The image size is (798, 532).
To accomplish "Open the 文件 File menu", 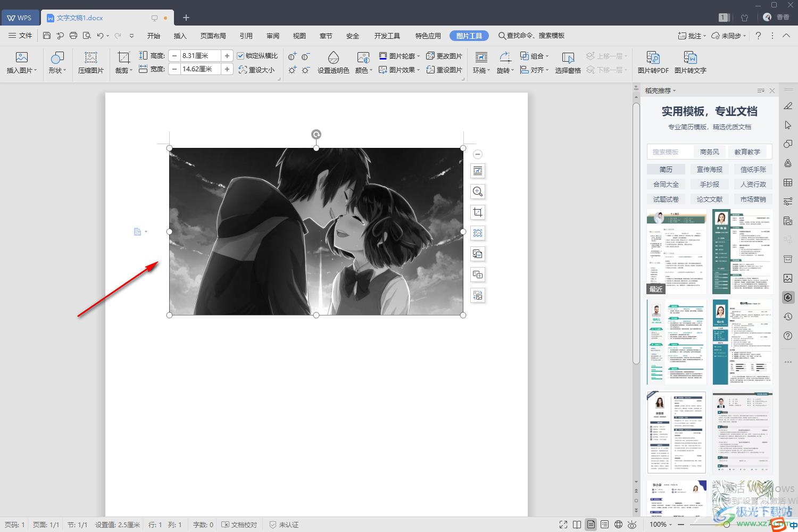I will pyautogui.click(x=21, y=36).
